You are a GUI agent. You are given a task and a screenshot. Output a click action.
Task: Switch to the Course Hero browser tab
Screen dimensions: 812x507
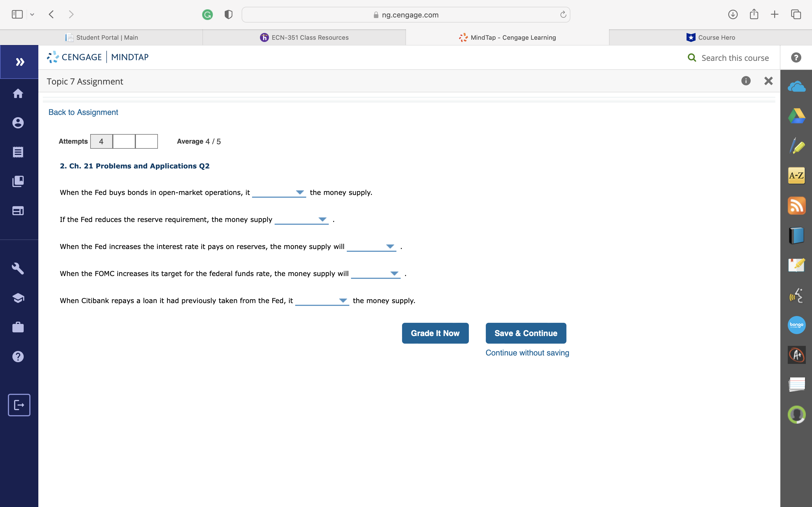click(710, 37)
